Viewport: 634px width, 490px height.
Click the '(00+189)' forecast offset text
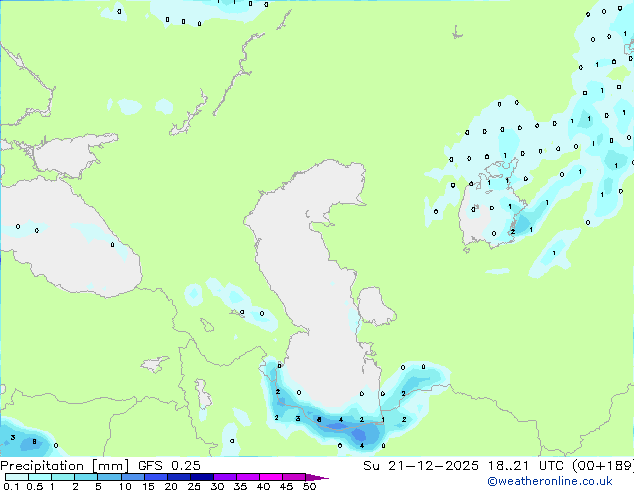[x=603, y=466]
